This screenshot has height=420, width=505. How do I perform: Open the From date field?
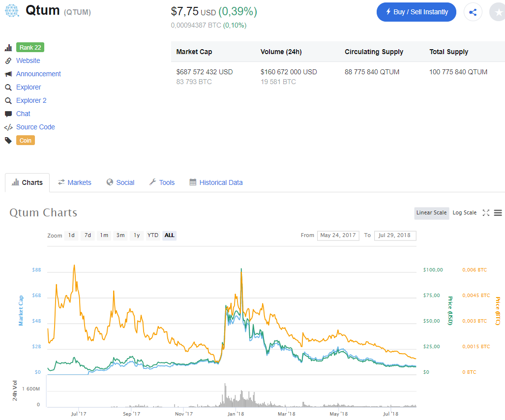coord(338,236)
